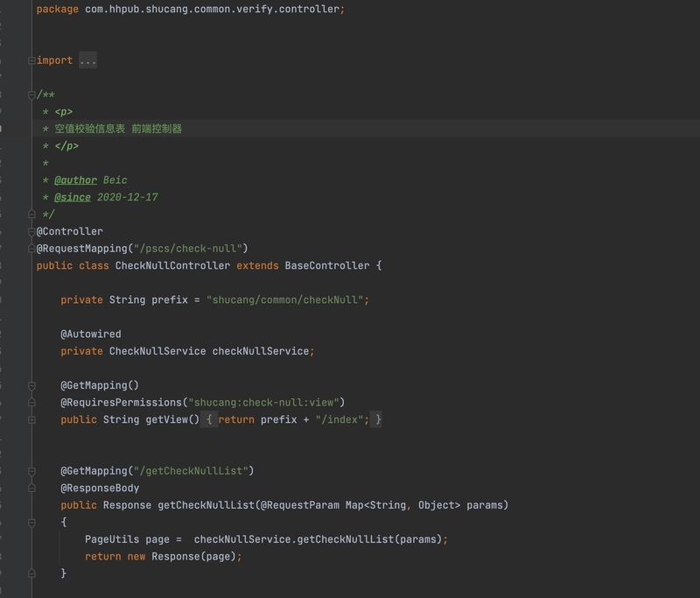Collapse the getCheckNullList body at its opening brace
The width and height of the screenshot is (700, 598).
coord(31,522)
